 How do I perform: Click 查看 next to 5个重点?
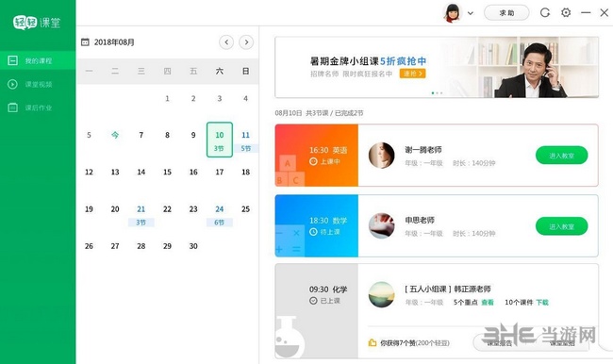click(x=488, y=302)
